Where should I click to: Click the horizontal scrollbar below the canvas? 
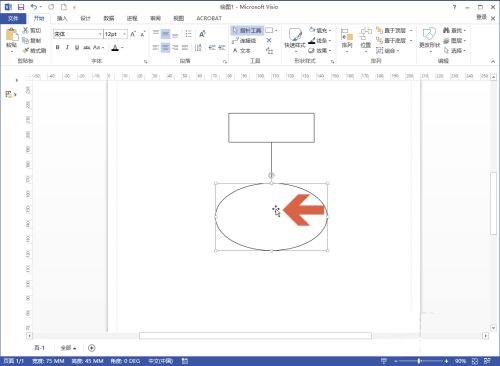click(x=255, y=335)
